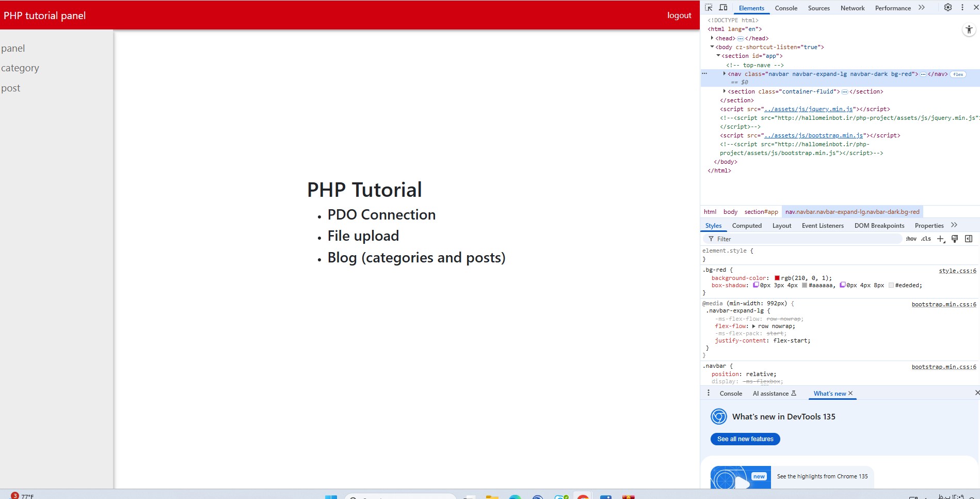This screenshot has height=499, width=980.
Task: Focus the Styles Filter input field
Action: coord(802,239)
